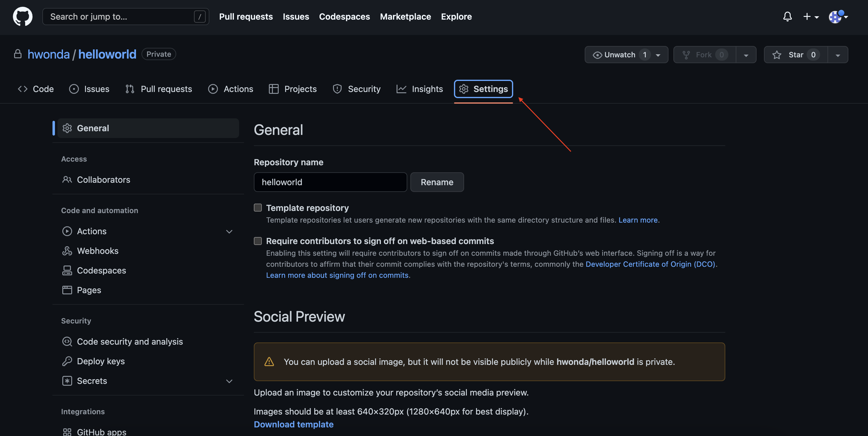Open Collaborators in the sidebar

tap(103, 179)
